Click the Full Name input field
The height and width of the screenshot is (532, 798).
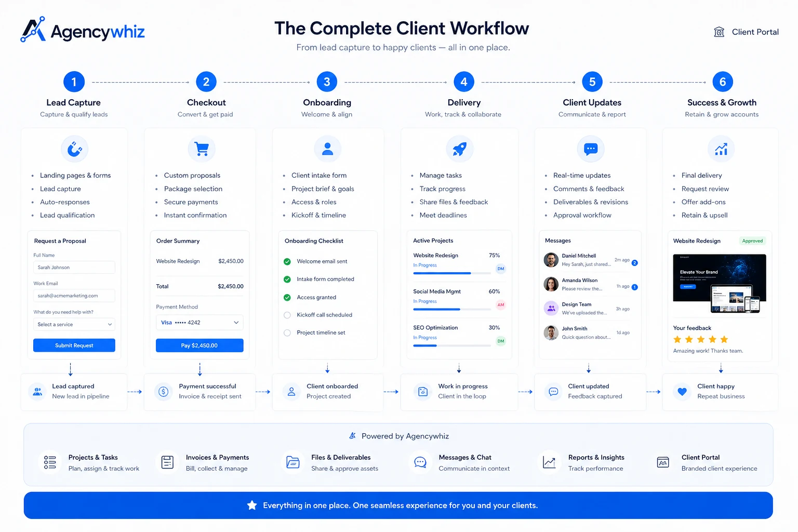[x=74, y=268]
